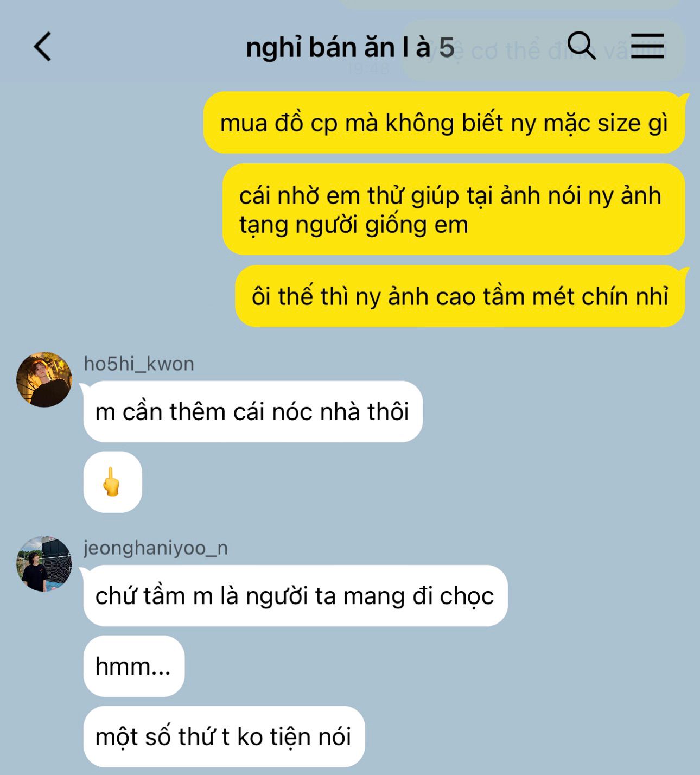700x775 pixels.
Task: Select message starting 'cái nhờ em thử giúp'
Action: click(x=454, y=210)
